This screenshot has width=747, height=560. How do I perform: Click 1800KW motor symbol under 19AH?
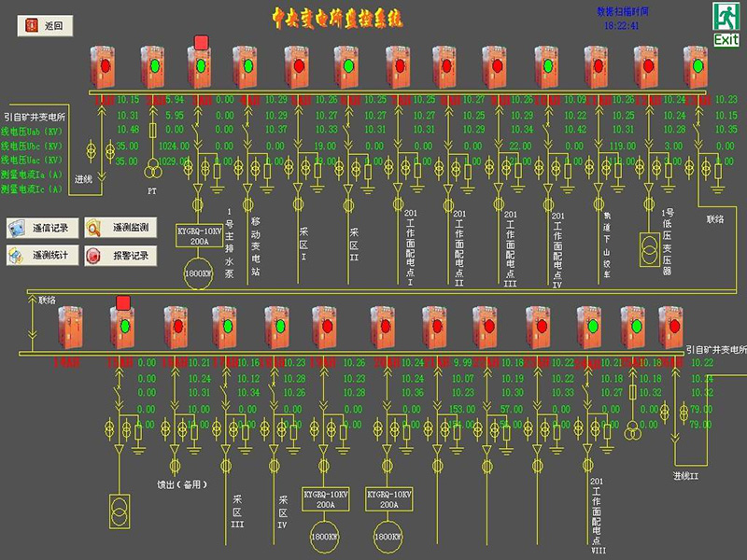click(324, 537)
